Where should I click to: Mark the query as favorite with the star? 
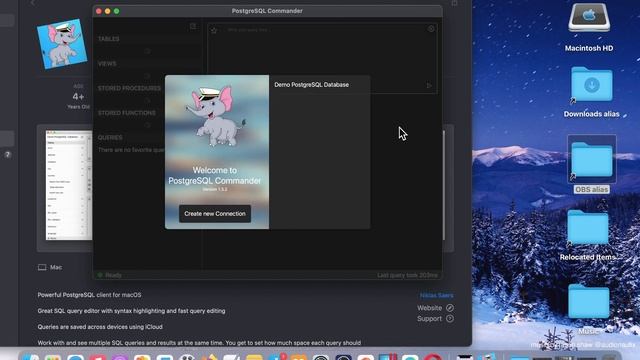pos(214,30)
